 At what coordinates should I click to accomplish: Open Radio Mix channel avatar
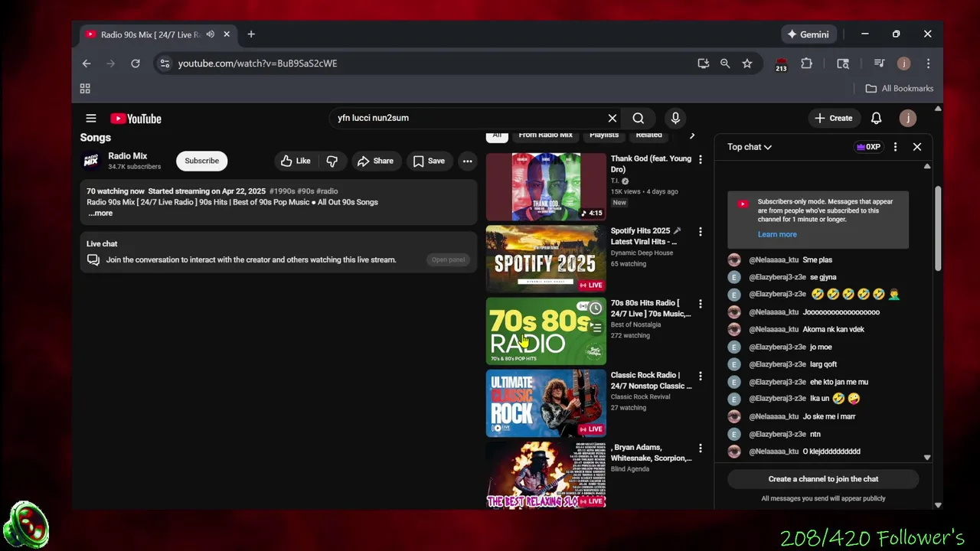91,161
